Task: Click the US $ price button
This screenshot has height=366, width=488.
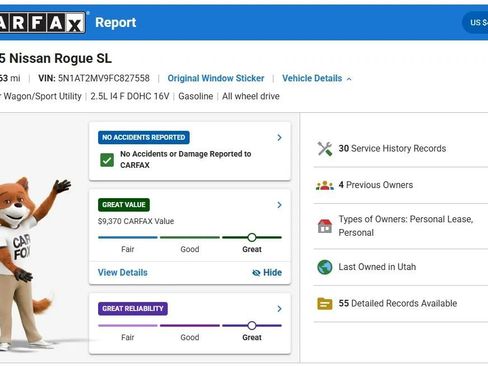Action: (475, 23)
